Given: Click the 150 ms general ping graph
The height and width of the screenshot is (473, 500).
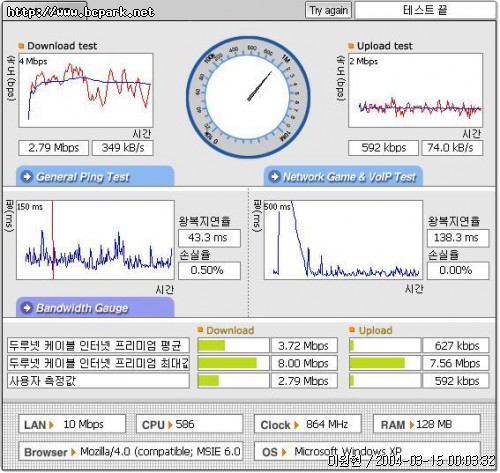Looking at the screenshot, I should (95, 240).
